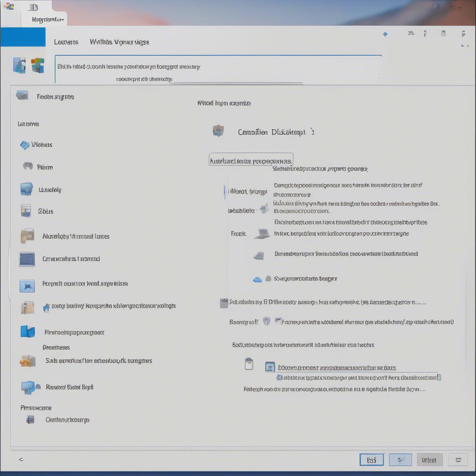Select the blue pencil icon in the sidebar
The height and width of the screenshot is (476, 476).
[x=25, y=145]
